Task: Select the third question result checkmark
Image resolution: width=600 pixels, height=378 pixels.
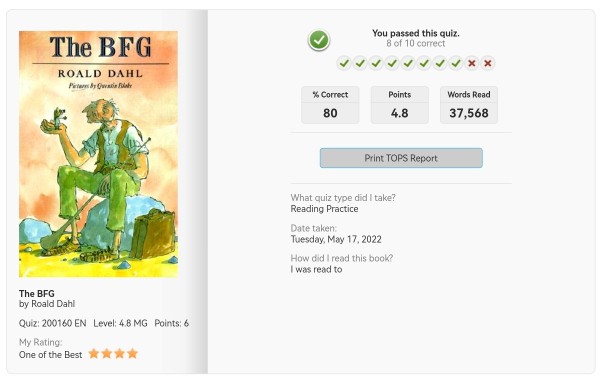Action: point(376,63)
